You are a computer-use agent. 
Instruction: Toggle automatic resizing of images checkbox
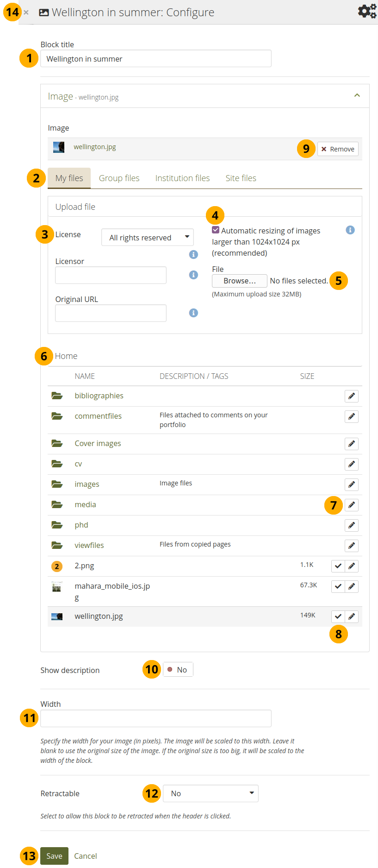(216, 230)
